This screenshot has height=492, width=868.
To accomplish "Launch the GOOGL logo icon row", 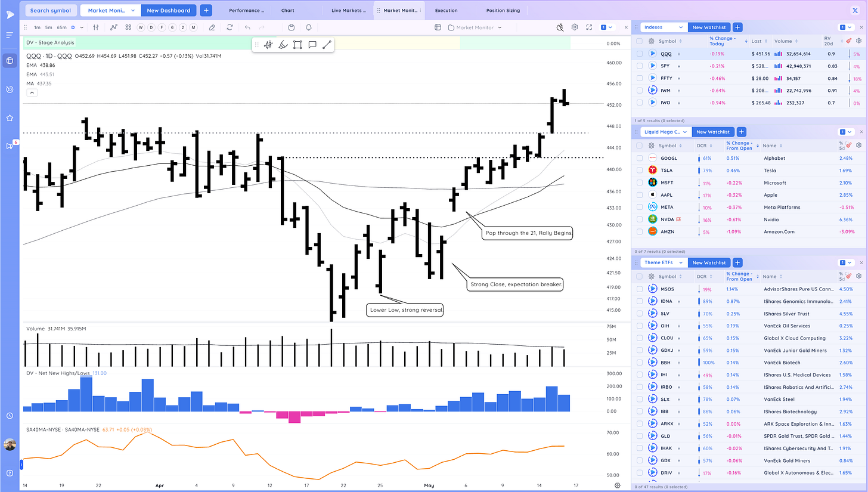I will click(x=653, y=158).
